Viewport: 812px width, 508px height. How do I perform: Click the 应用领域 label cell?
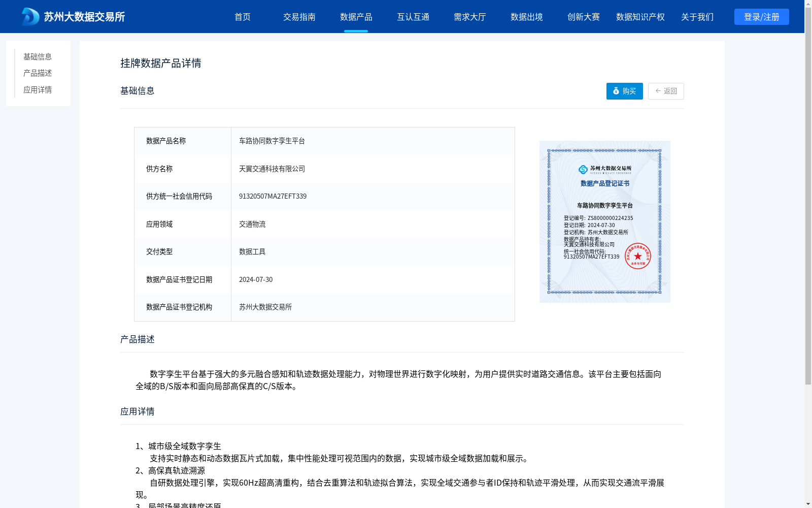(183, 224)
